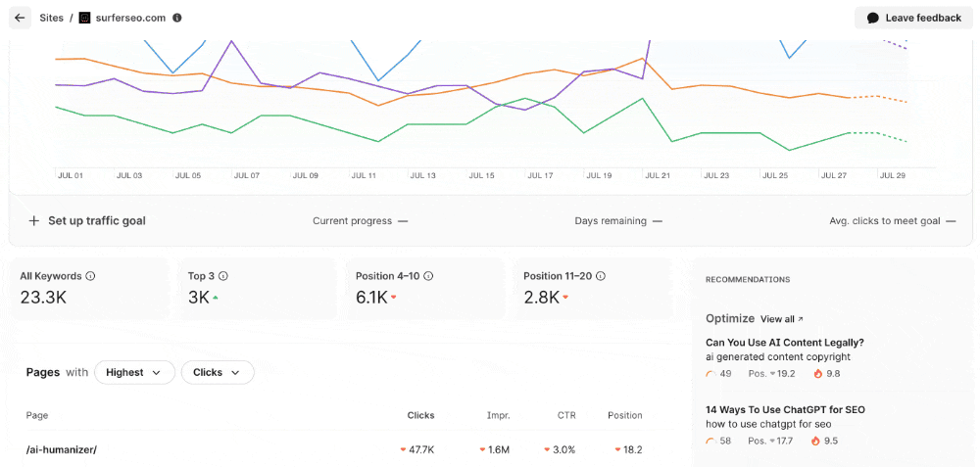Open the Clicks filter dropdown

coord(218,372)
